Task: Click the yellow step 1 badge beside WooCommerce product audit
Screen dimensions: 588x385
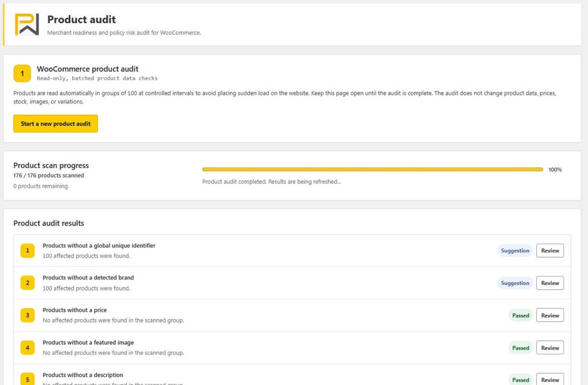Action: tap(22, 73)
